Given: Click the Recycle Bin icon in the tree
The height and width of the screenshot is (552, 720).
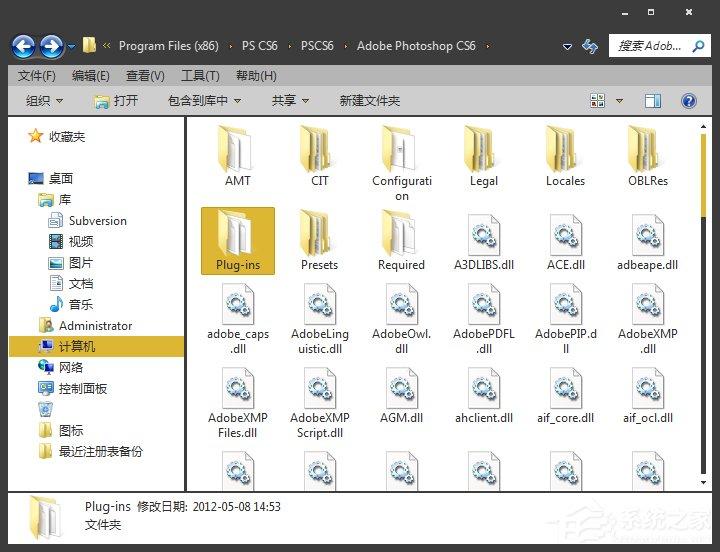Looking at the screenshot, I should coord(45,409).
